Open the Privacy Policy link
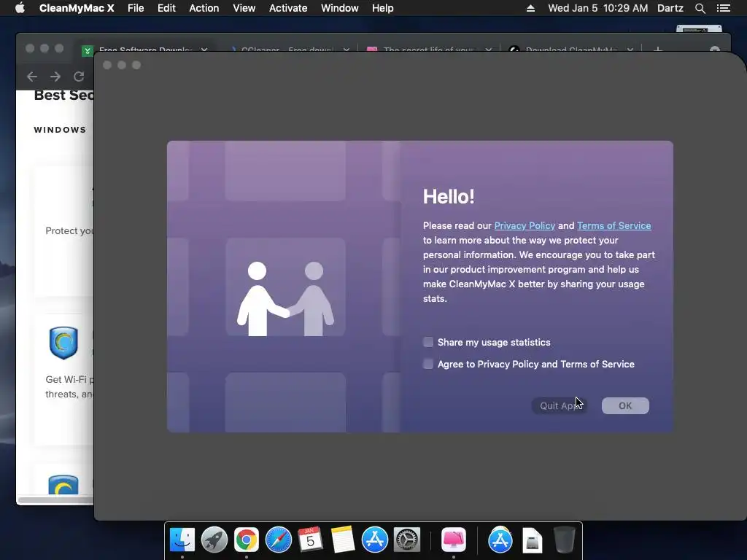Image resolution: width=747 pixels, height=560 pixels. (525, 226)
